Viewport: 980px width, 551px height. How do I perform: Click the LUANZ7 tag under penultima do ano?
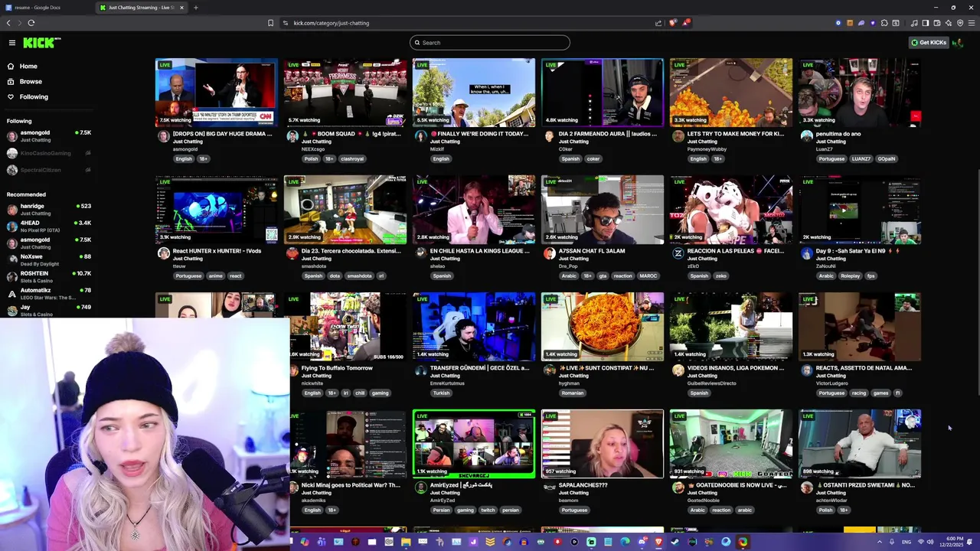861,159
